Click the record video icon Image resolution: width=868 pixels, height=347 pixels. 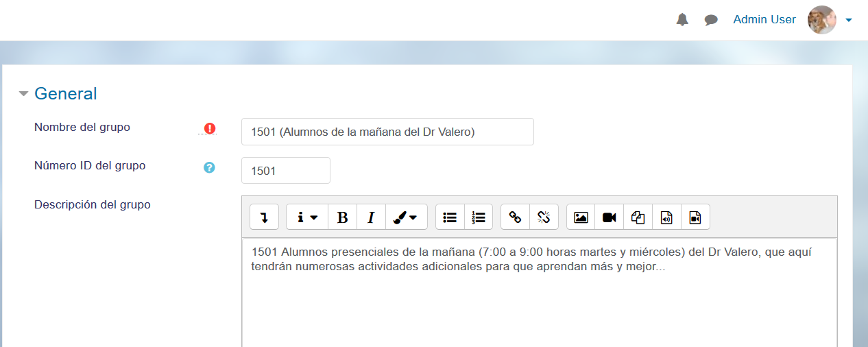(695, 217)
